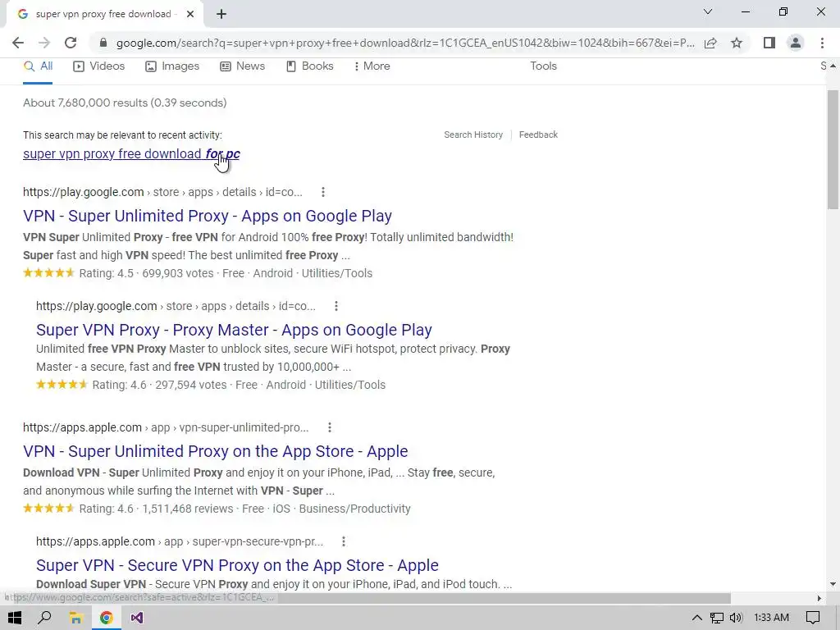Open a new tab with the plus button
The height and width of the screenshot is (630, 840).
(x=221, y=15)
